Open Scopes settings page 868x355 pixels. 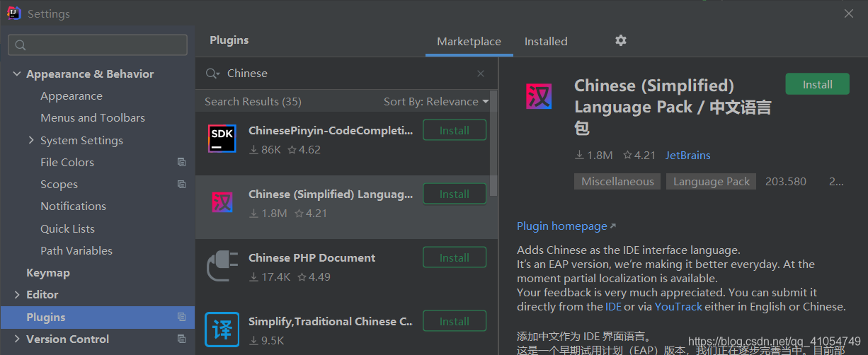(x=59, y=184)
